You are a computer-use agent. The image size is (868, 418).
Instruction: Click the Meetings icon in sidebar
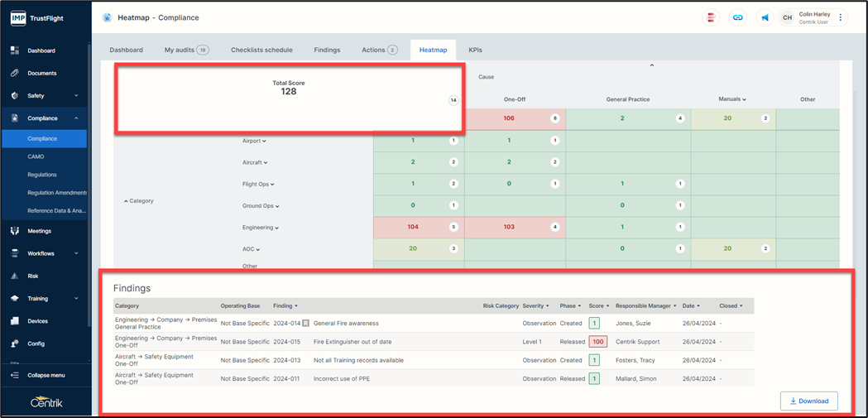(15, 231)
